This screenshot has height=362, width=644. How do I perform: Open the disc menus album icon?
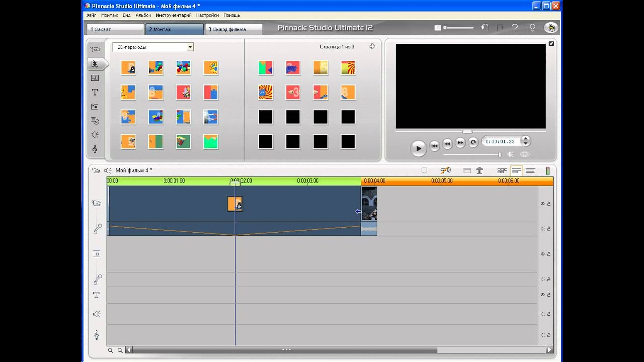95,121
